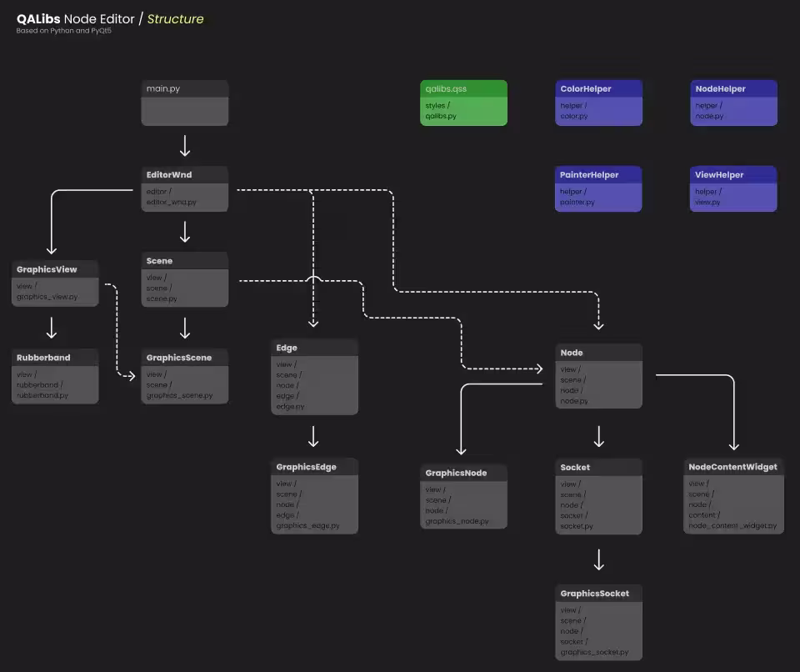800x672 pixels.
Task: Select the main.py node header
Action: click(x=185, y=88)
